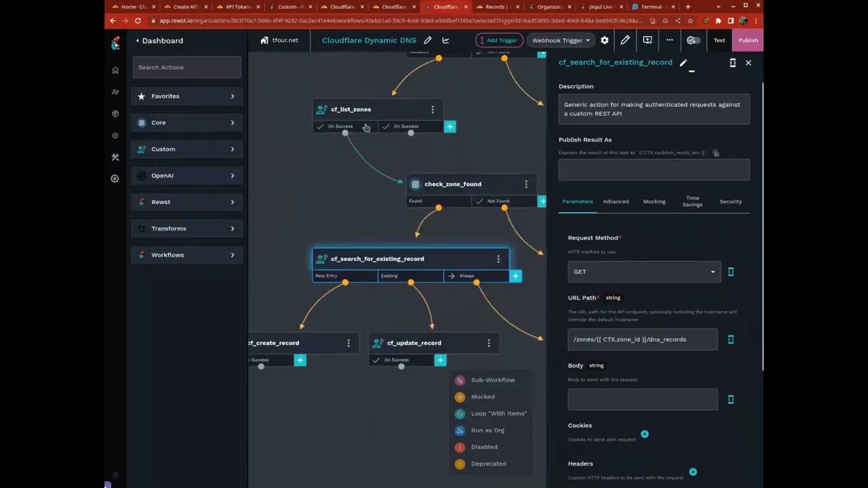Click the Publish Result As field

(654, 169)
